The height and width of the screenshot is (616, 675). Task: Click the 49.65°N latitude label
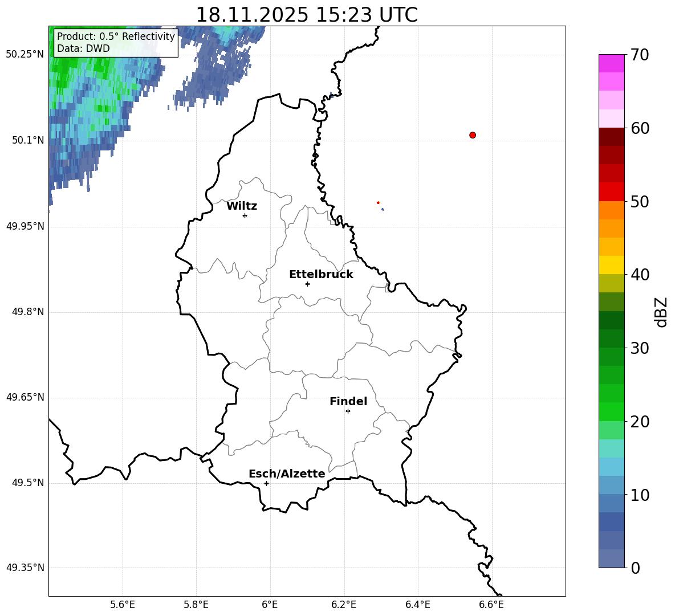pyautogui.click(x=25, y=397)
